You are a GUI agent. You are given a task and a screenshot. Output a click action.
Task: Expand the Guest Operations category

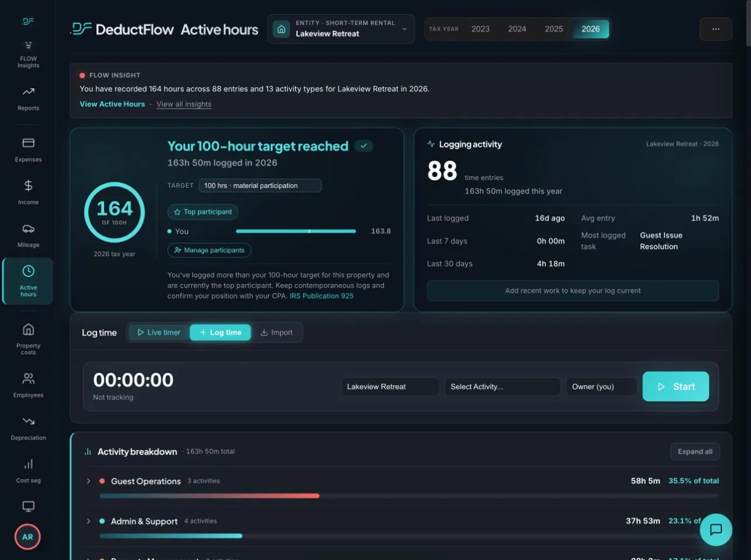coord(88,481)
